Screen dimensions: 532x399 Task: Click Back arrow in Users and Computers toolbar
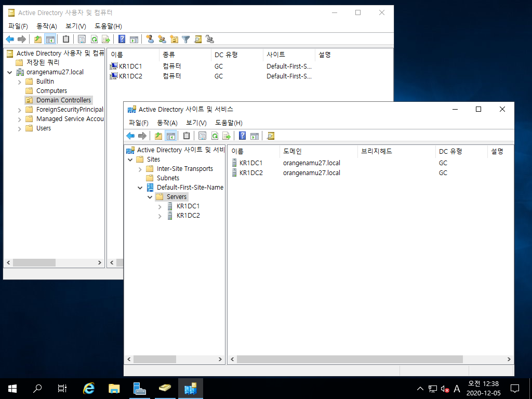pos(10,39)
